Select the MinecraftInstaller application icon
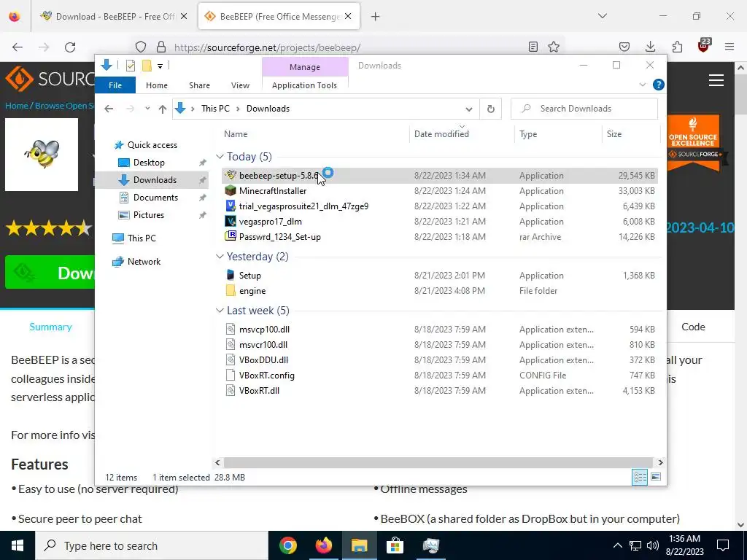This screenshot has width=747, height=560. click(231, 191)
